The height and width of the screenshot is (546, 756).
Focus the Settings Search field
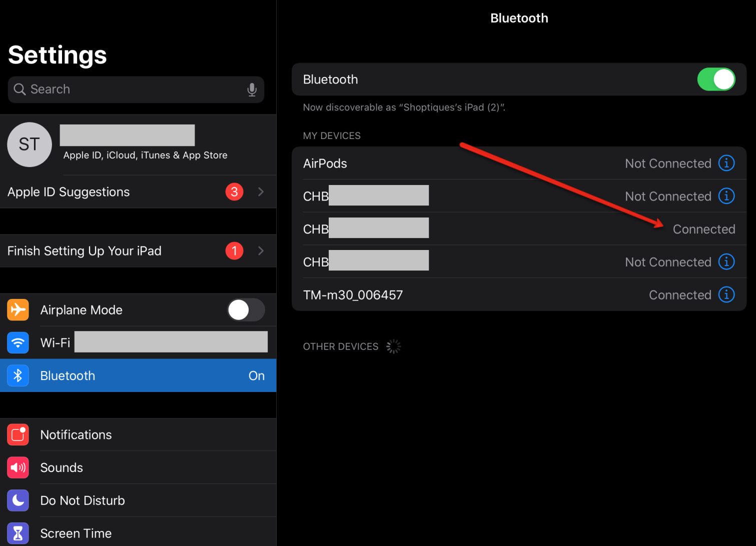(x=136, y=89)
